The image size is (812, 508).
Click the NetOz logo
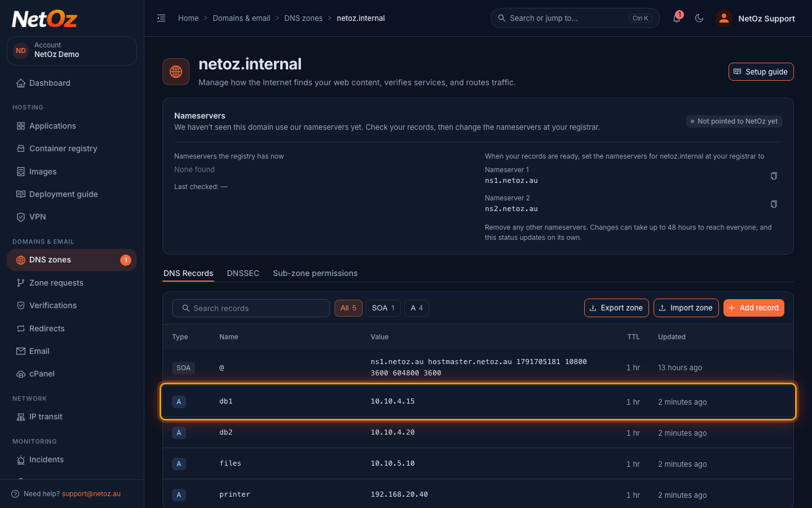pyautogui.click(x=45, y=19)
